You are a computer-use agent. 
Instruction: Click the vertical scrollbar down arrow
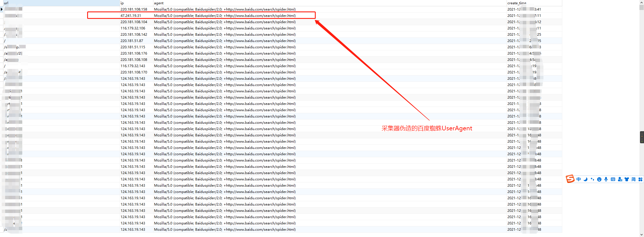pyautogui.click(x=641, y=235)
